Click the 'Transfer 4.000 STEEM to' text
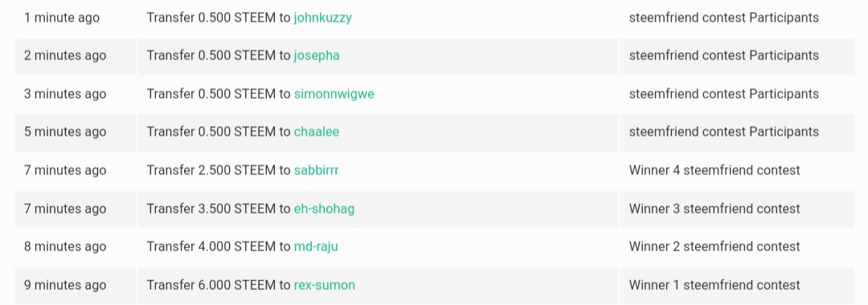The width and height of the screenshot is (868, 305). coord(219,246)
